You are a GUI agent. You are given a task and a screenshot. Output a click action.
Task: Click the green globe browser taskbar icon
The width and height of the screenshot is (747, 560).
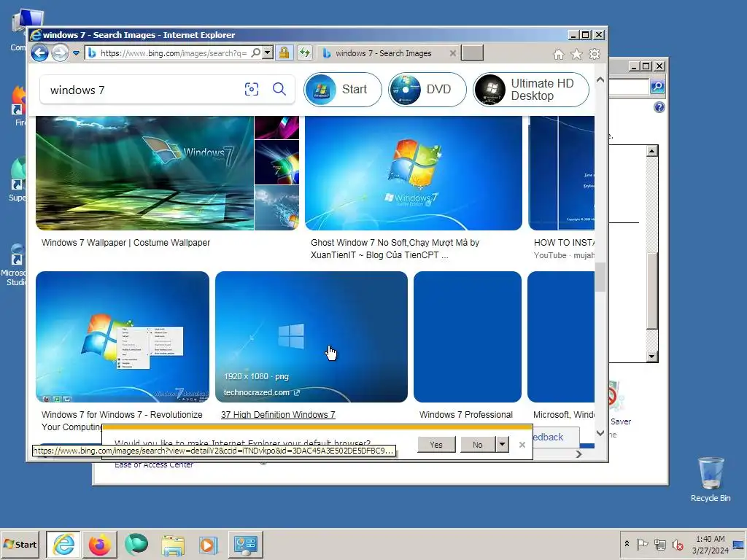(x=136, y=544)
